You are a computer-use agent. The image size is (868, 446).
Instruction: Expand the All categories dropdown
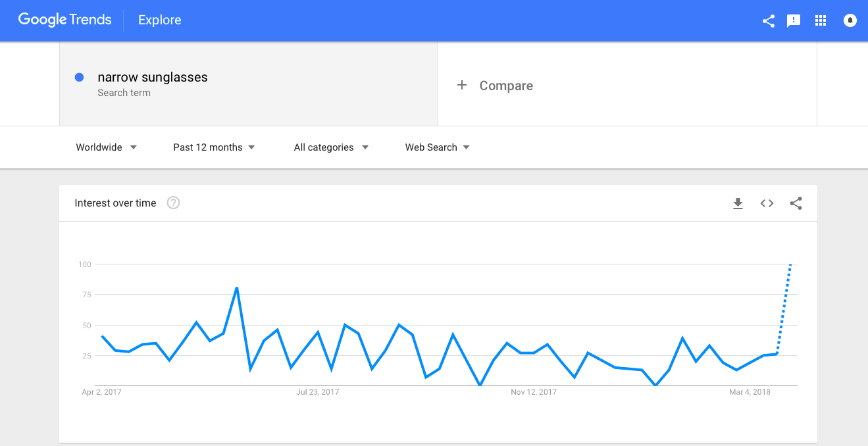(331, 147)
